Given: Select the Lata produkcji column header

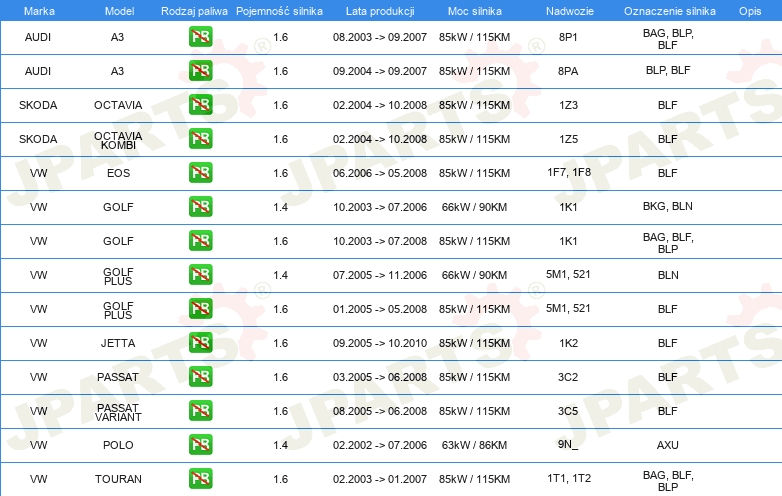Looking at the screenshot, I should (380, 11).
